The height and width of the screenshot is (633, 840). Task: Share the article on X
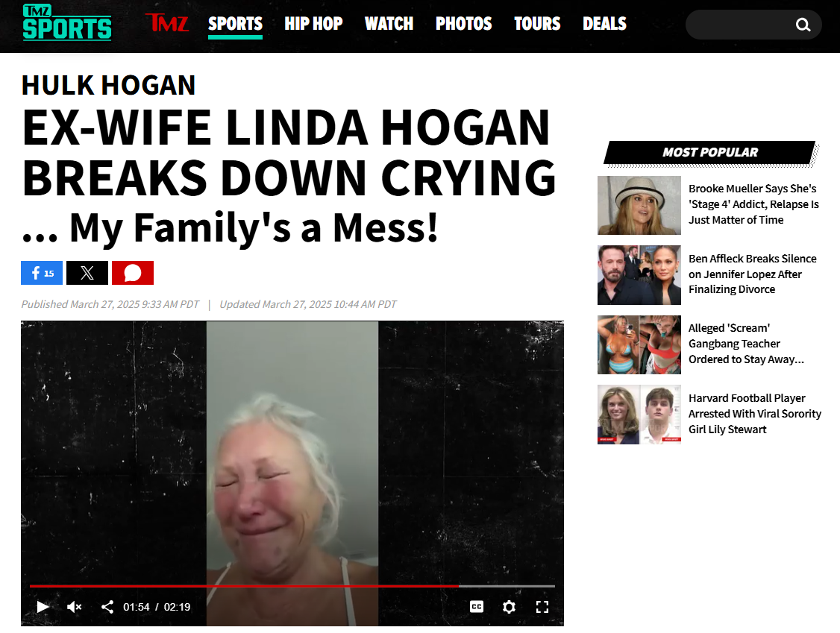pyautogui.click(x=87, y=273)
